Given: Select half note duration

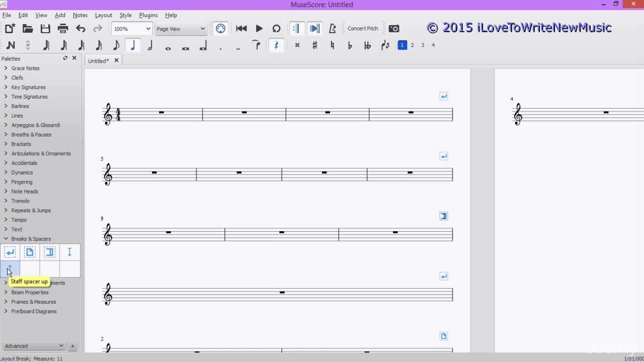Looking at the screenshot, I should click(150, 46).
